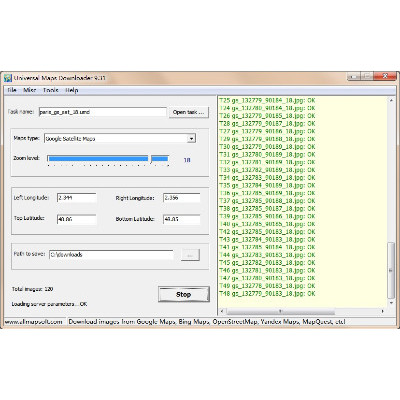Expand the Maps type dropdown arrow
The height and width of the screenshot is (400, 400).
[x=191, y=138]
